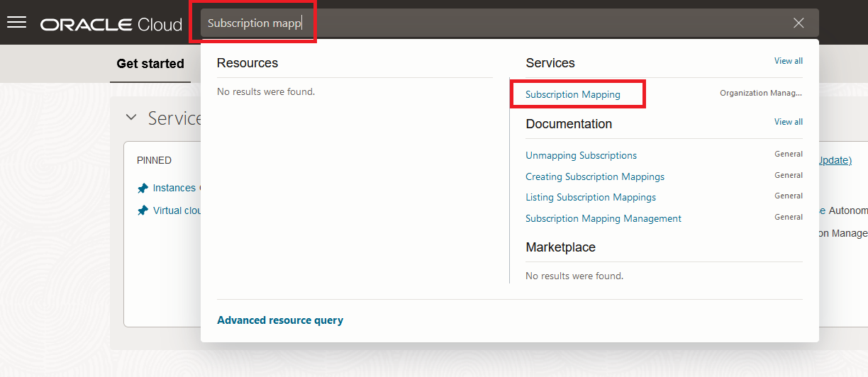Click the Organization Management service label
The height and width of the screenshot is (377, 868).
tap(760, 94)
